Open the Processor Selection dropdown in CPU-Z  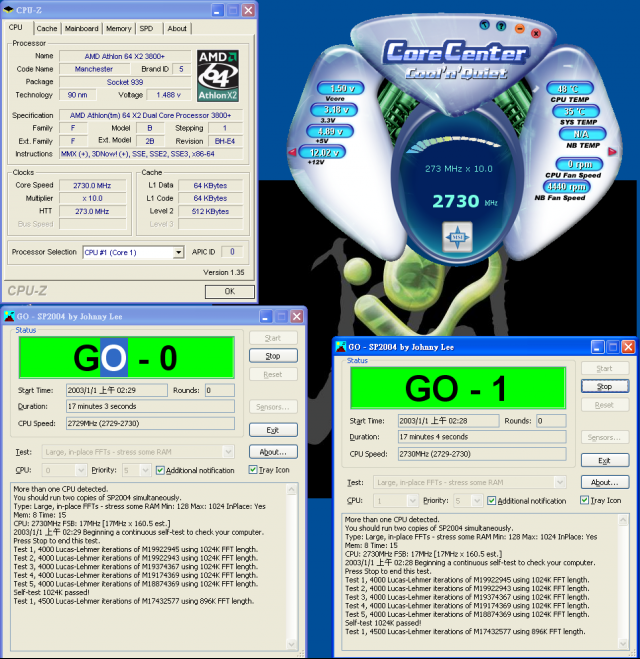tap(179, 252)
